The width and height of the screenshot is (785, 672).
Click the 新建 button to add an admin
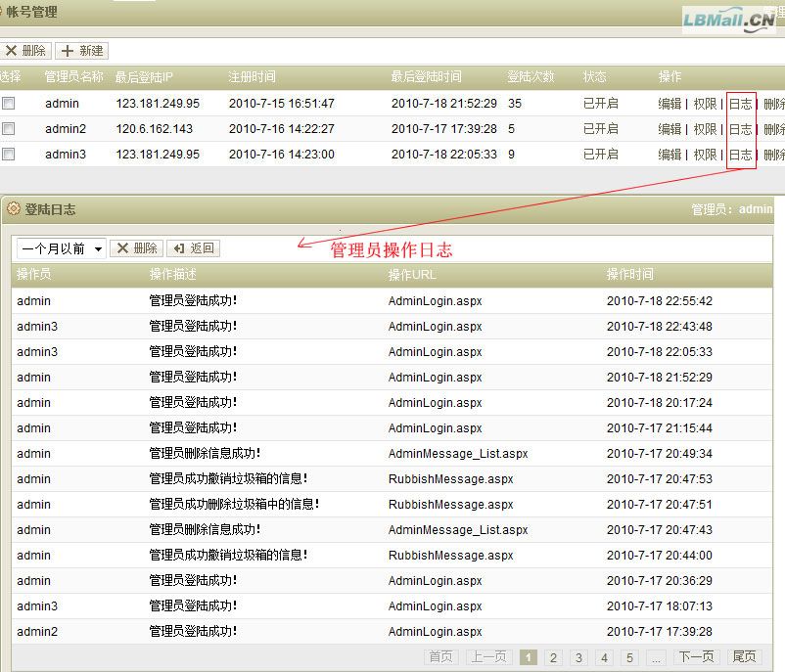coord(82,51)
